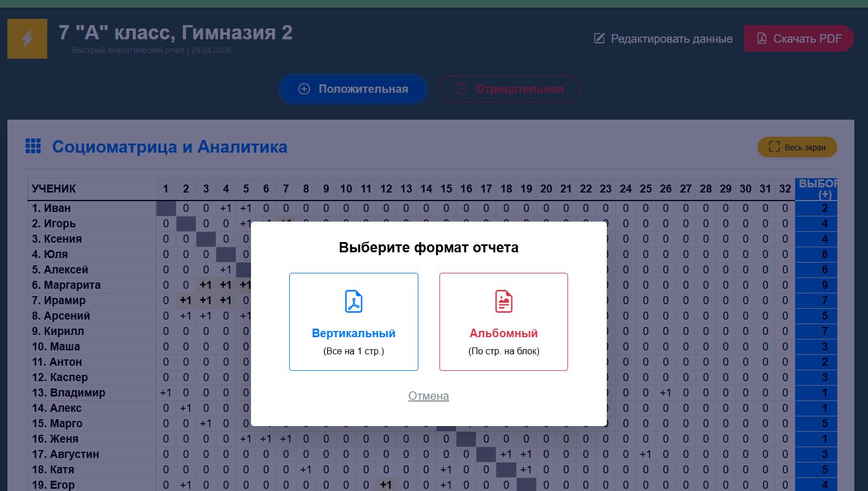The width and height of the screenshot is (868, 491).
Task: Click the PDF file icon in the Вертикальный card
Action: (353, 302)
